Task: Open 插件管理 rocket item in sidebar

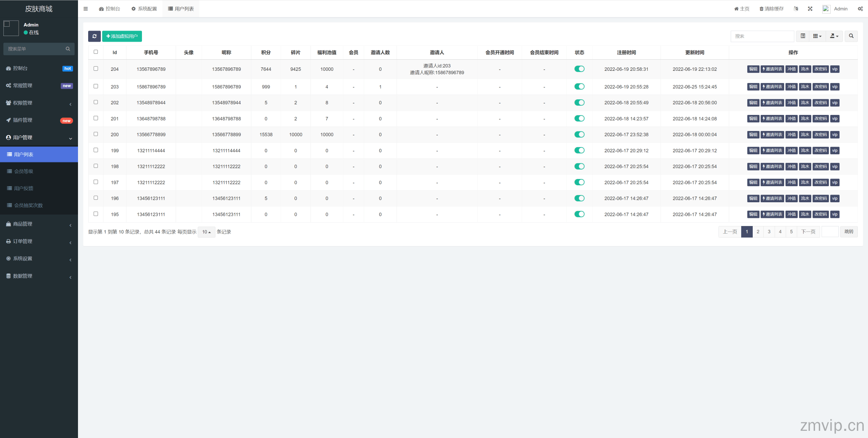Action: 39,120
